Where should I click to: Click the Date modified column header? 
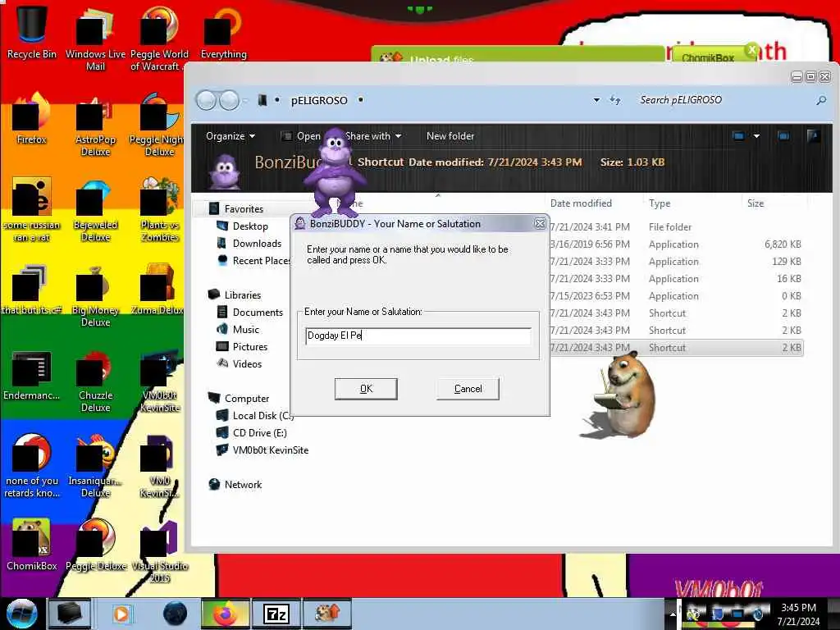click(x=581, y=203)
